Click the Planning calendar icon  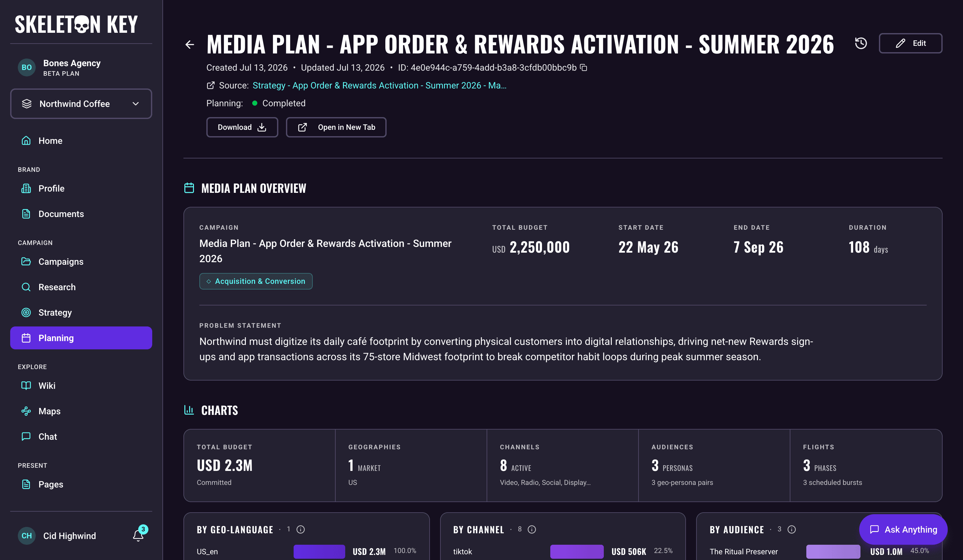[26, 338]
